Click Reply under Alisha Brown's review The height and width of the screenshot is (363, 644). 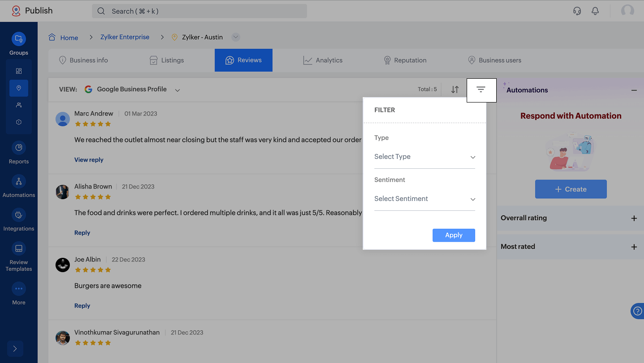82,233
